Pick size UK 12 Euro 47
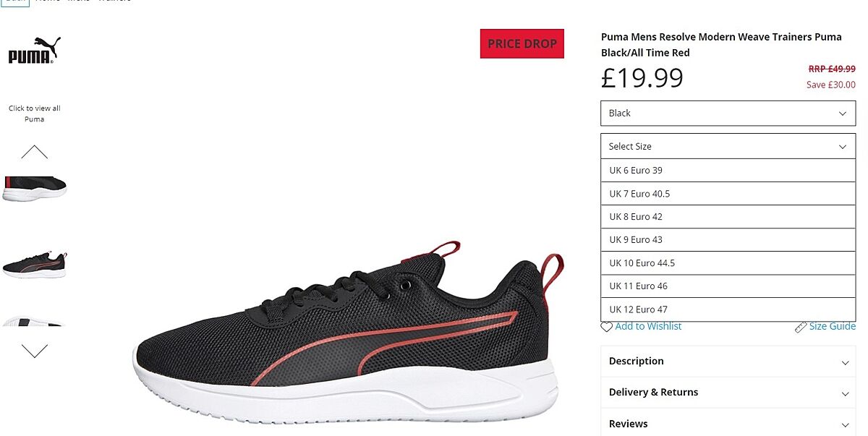This screenshot has width=868, height=436. tap(728, 309)
